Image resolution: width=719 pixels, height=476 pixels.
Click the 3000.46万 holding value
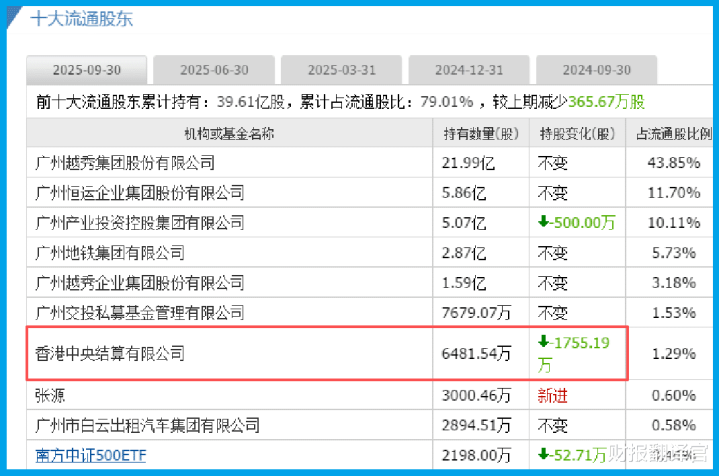pos(476,395)
